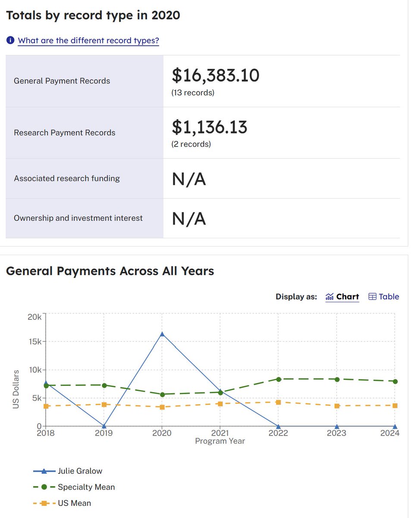Click the 'General Payment Records' row label
The height and width of the screenshot is (518, 420).
tap(62, 81)
